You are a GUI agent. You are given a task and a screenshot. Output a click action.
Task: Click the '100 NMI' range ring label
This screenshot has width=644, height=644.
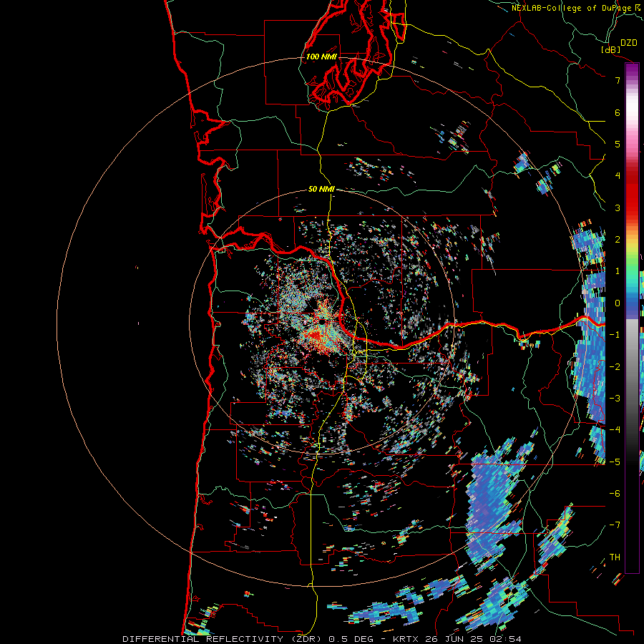(321, 57)
